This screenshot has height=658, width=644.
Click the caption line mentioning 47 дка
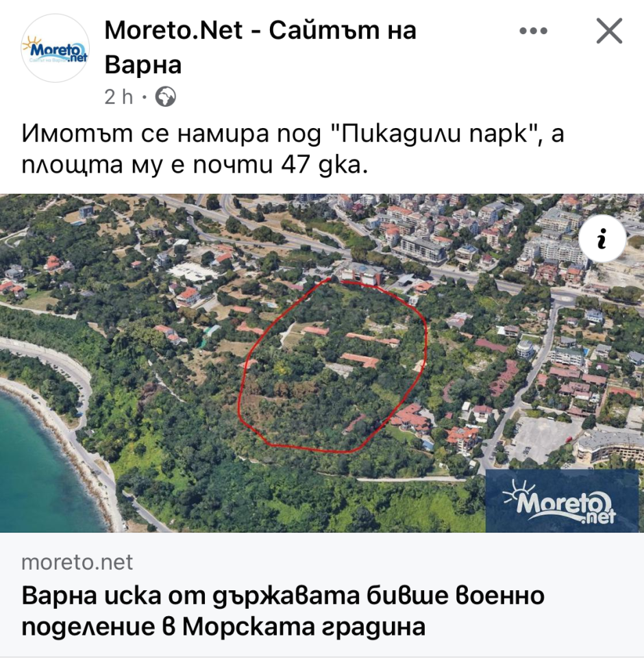pyautogui.click(x=195, y=164)
